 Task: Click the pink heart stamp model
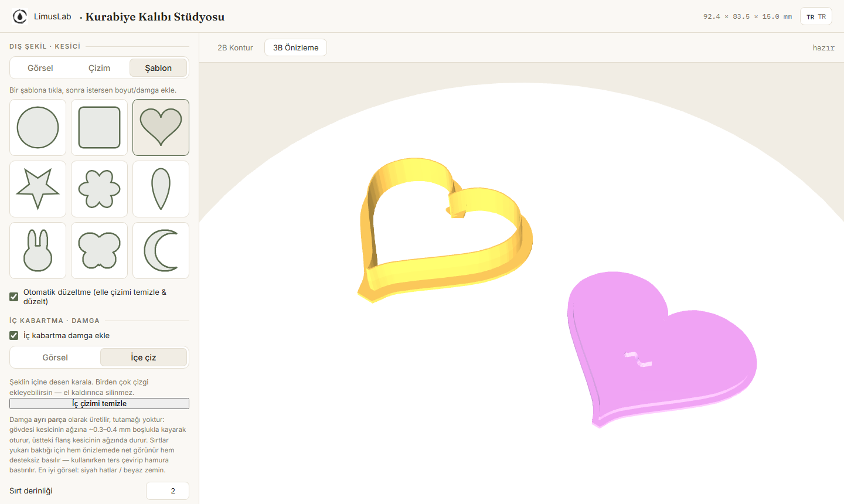[x=661, y=349]
